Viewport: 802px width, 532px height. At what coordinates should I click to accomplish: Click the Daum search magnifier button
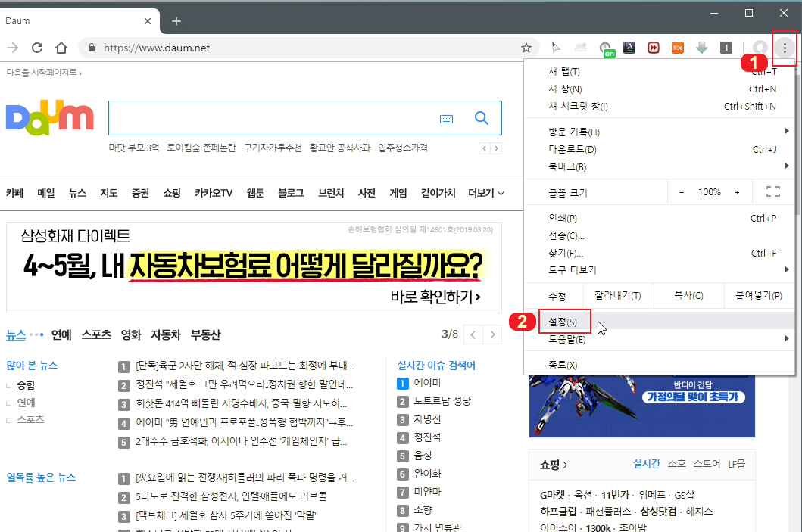click(482, 118)
